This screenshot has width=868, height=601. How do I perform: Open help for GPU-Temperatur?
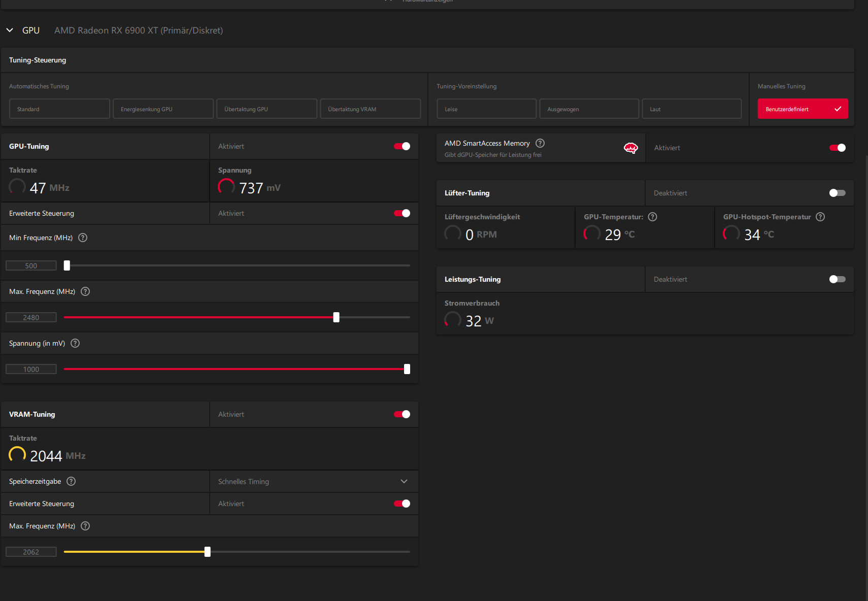[x=653, y=217]
